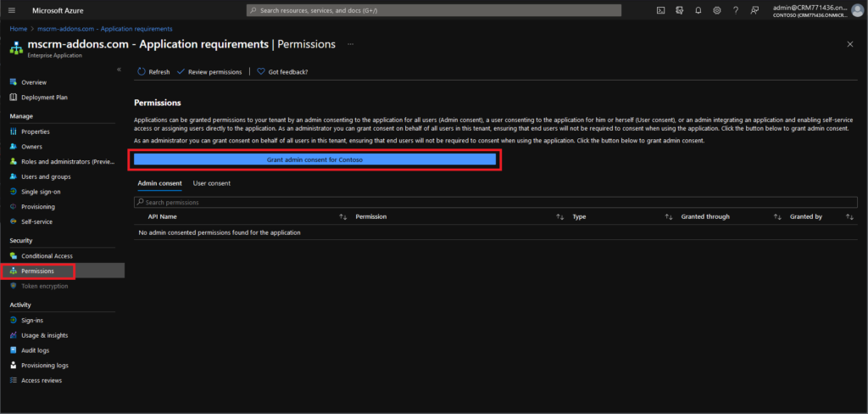The width and height of the screenshot is (868, 414).
Task: Click the Users and groups icon
Action: (14, 176)
